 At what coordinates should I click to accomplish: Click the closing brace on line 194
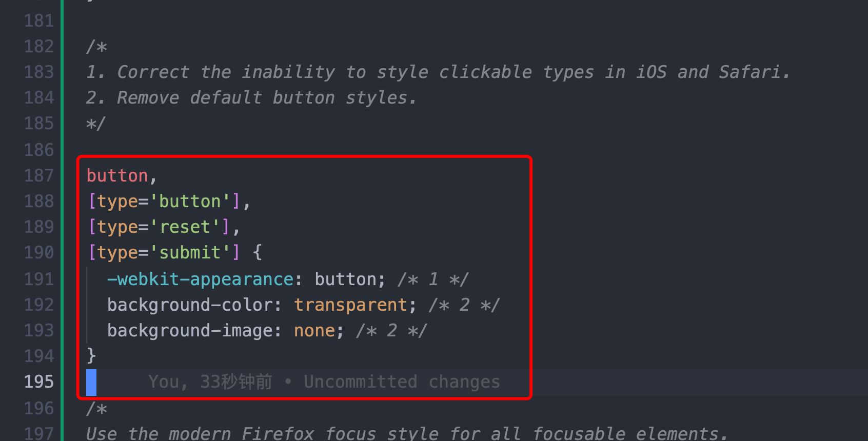pyautogui.click(x=91, y=355)
